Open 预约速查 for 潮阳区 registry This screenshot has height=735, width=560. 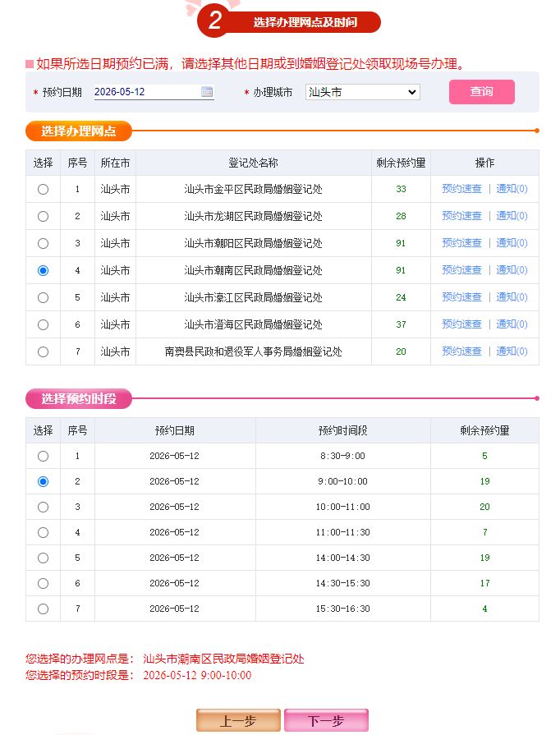[x=461, y=243]
